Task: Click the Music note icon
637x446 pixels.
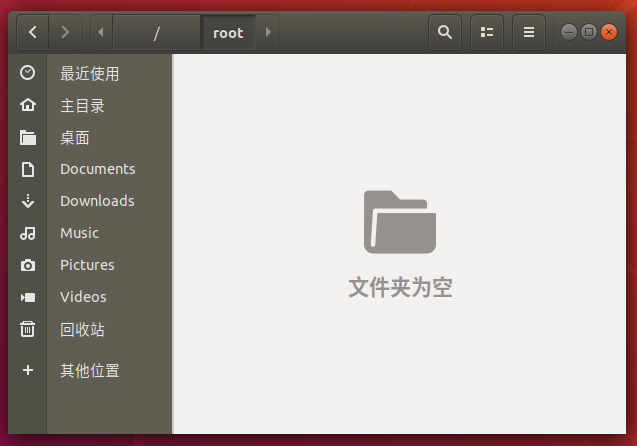Action: coord(28,233)
